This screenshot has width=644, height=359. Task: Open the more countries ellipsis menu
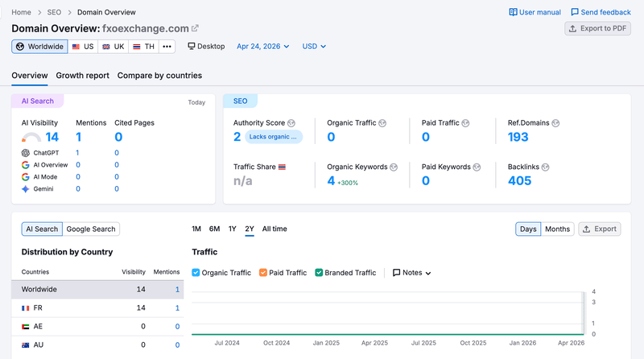click(x=167, y=47)
